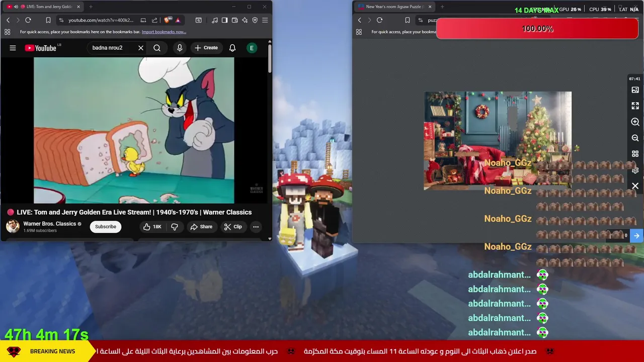Open apps grid on YouTube window bookmarks bar

7,32
